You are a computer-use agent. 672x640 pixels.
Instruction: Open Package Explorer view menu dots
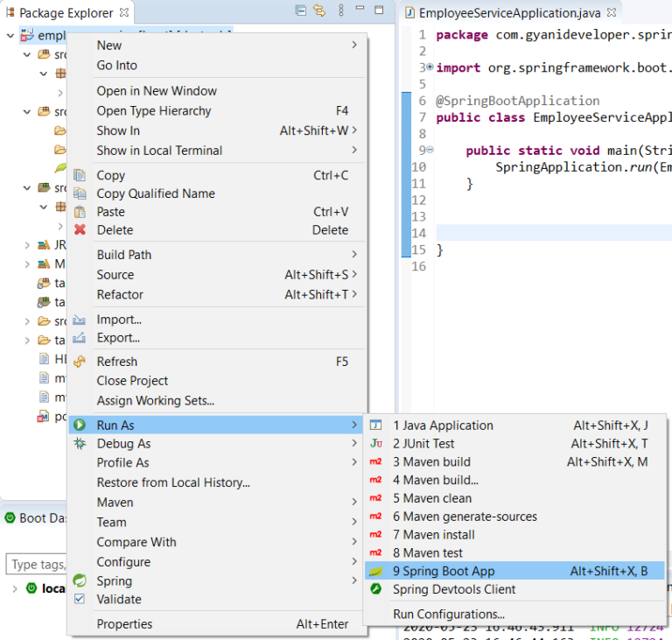(341, 11)
